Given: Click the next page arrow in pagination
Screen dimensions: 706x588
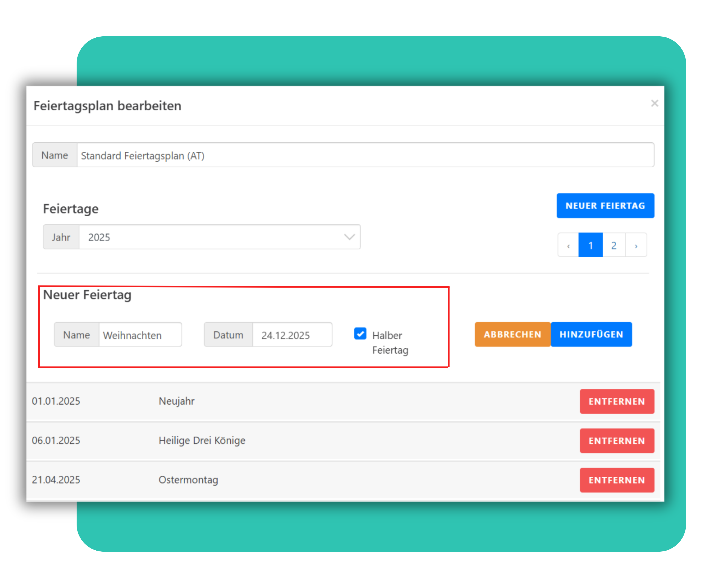Looking at the screenshot, I should click(636, 246).
